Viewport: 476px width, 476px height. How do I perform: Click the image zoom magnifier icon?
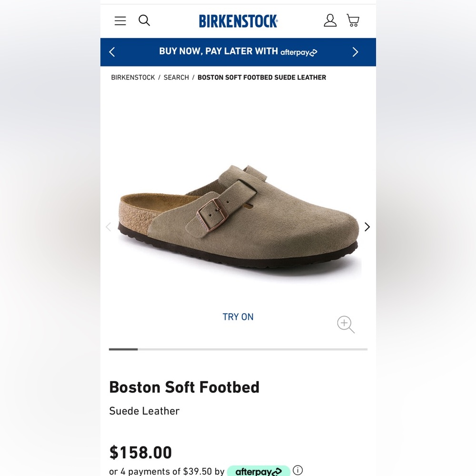pos(346,324)
